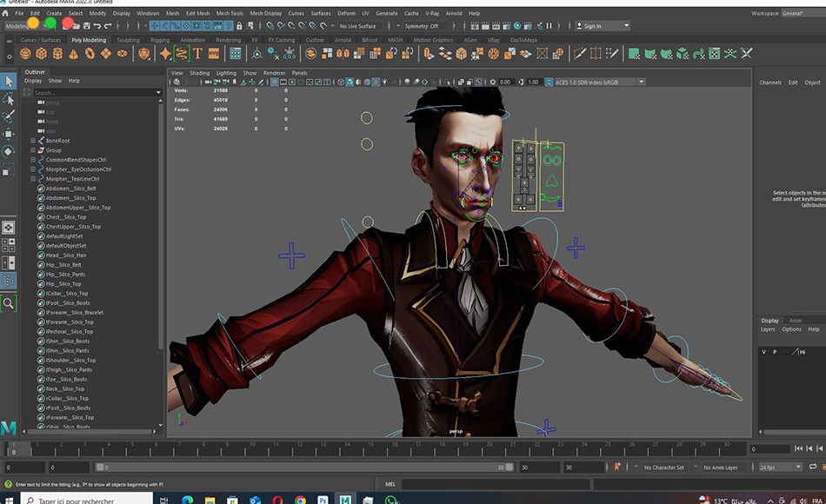Expand the BoneRoot node in Outliner

click(33, 141)
